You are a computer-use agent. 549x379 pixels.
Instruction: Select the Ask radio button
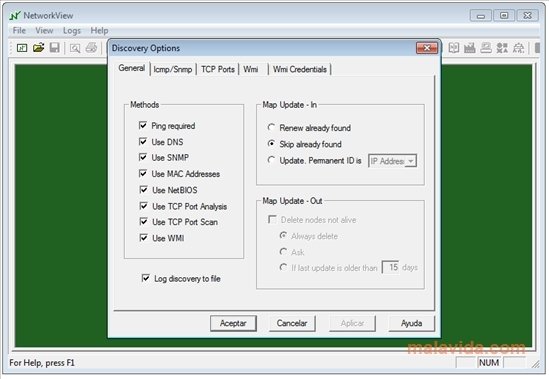pos(283,251)
